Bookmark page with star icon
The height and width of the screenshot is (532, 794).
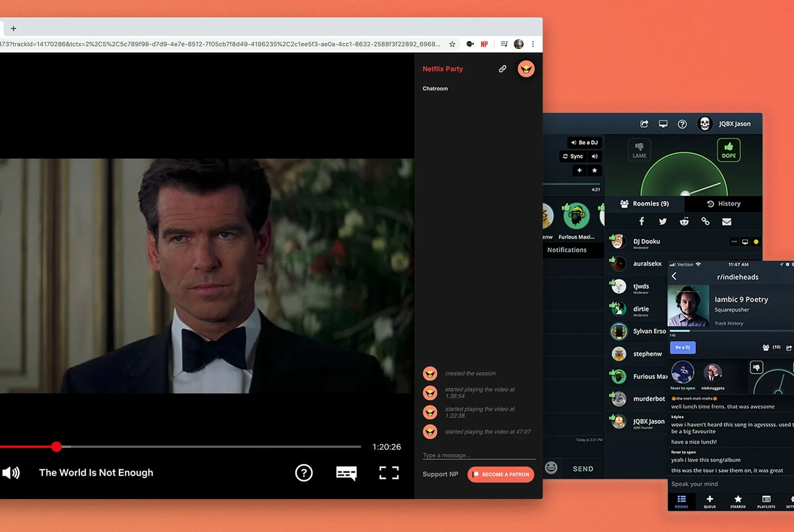pyautogui.click(x=452, y=44)
